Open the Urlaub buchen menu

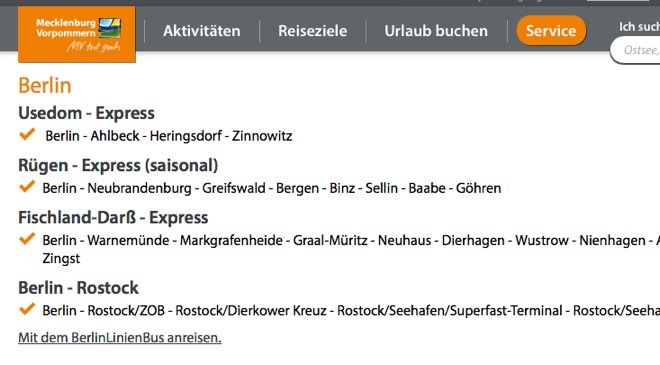436,31
